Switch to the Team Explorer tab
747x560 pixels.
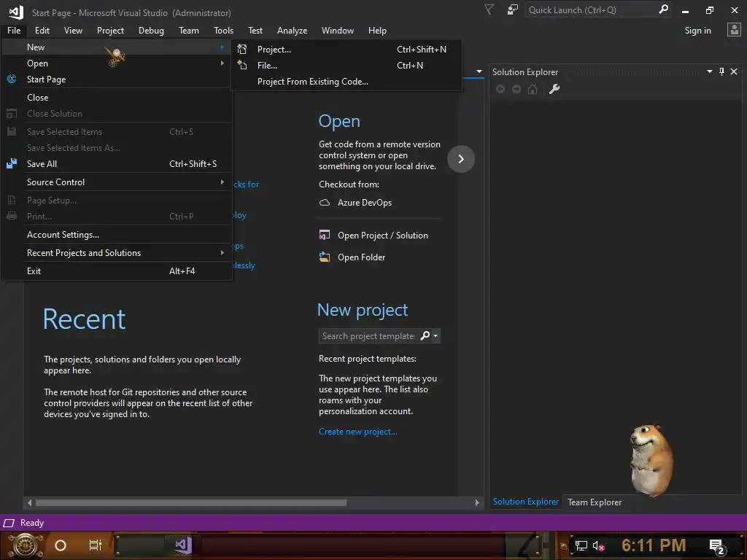pos(594,502)
